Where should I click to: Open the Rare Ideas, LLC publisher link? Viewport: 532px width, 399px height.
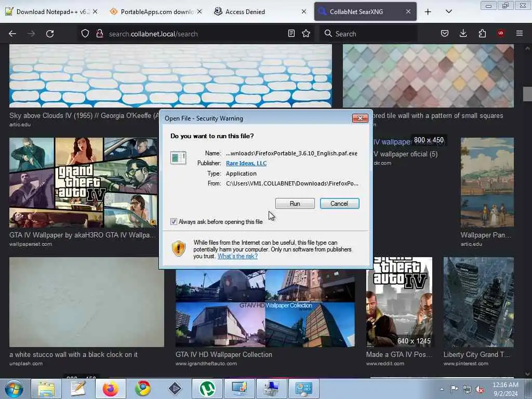pos(246,163)
